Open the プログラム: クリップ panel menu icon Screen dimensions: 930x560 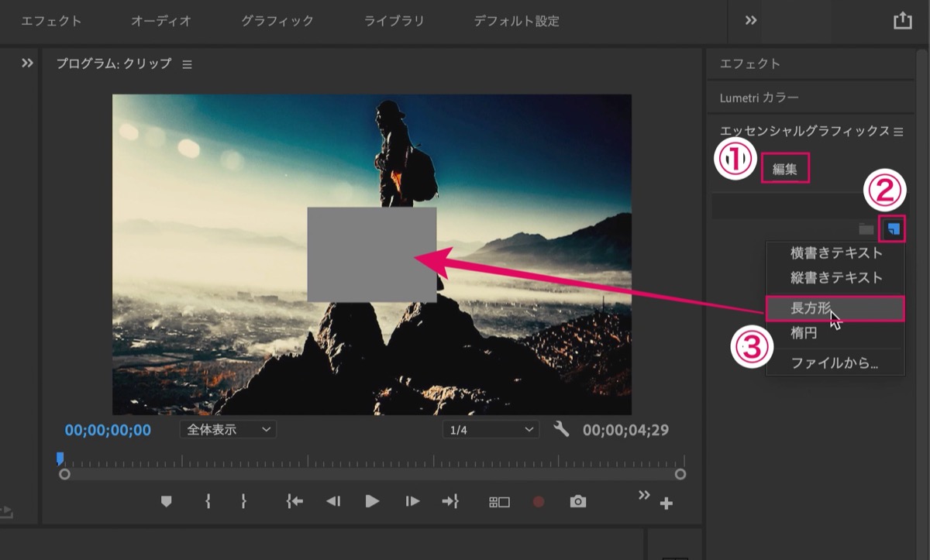coord(187,64)
